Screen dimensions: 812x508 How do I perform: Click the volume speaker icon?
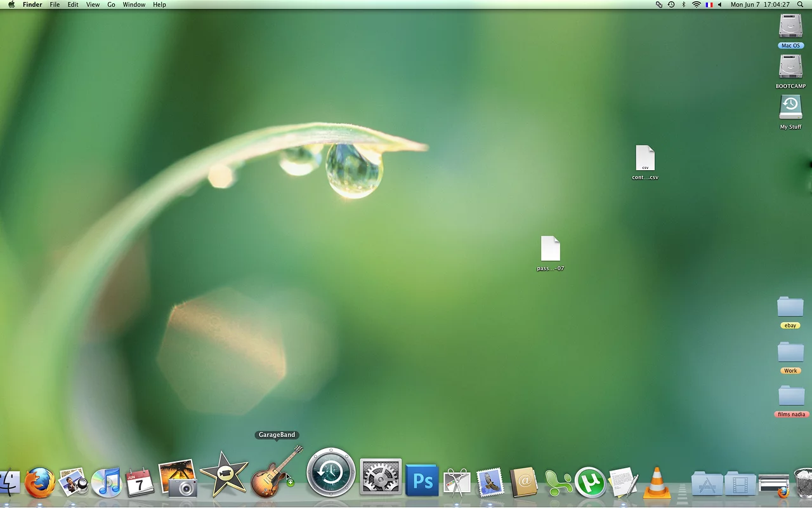pos(719,4)
